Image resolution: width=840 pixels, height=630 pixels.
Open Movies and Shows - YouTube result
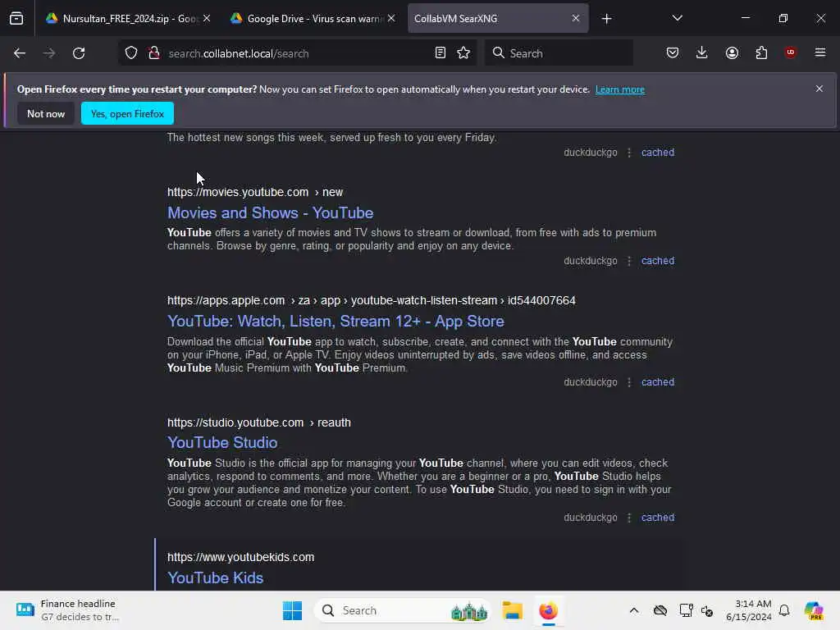[x=270, y=212]
